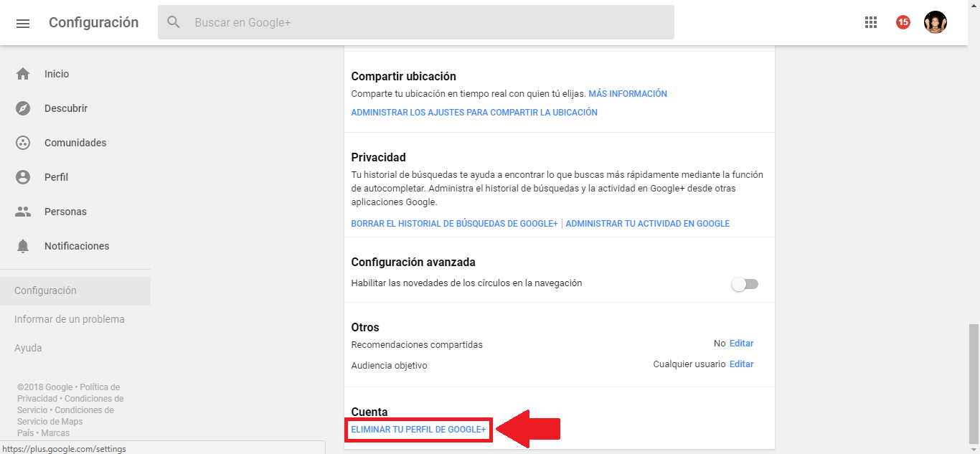Edit Audiencia objetivo setting

pyautogui.click(x=742, y=364)
